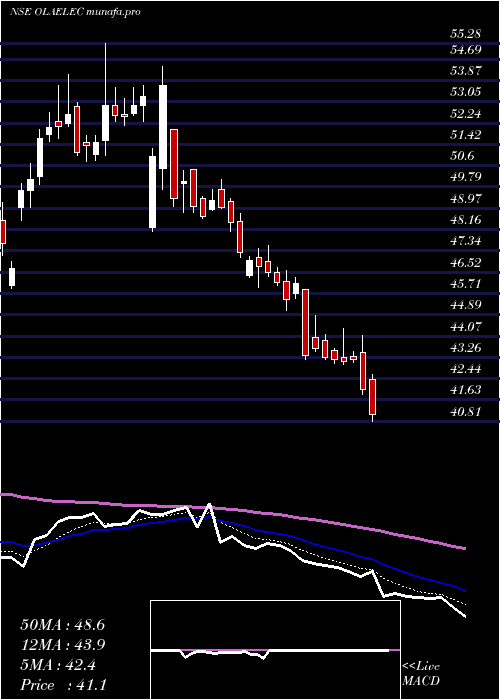Click the right end of the blue 12MA line
The image size is (500, 700).
click(464, 590)
